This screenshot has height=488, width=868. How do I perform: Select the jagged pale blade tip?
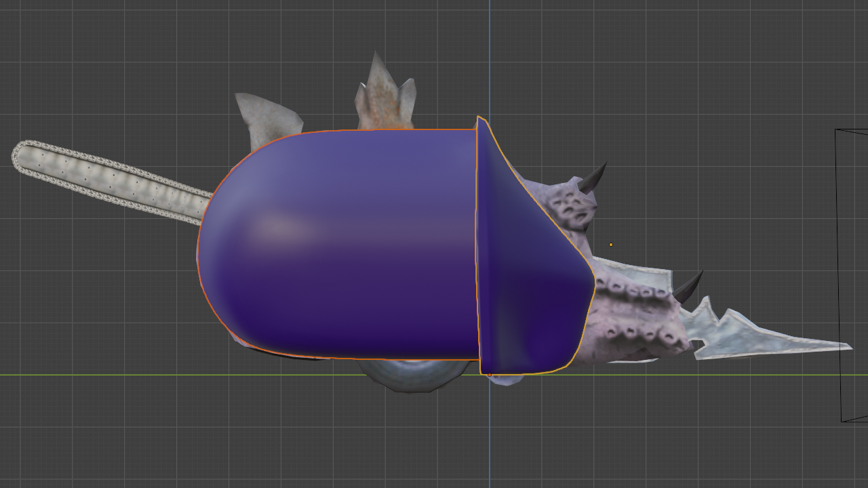point(766,333)
